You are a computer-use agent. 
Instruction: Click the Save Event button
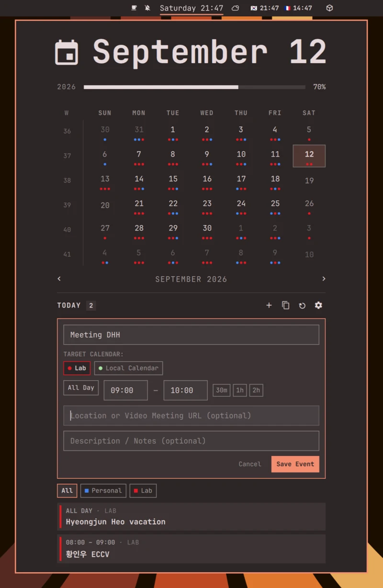tap(295, 464)
